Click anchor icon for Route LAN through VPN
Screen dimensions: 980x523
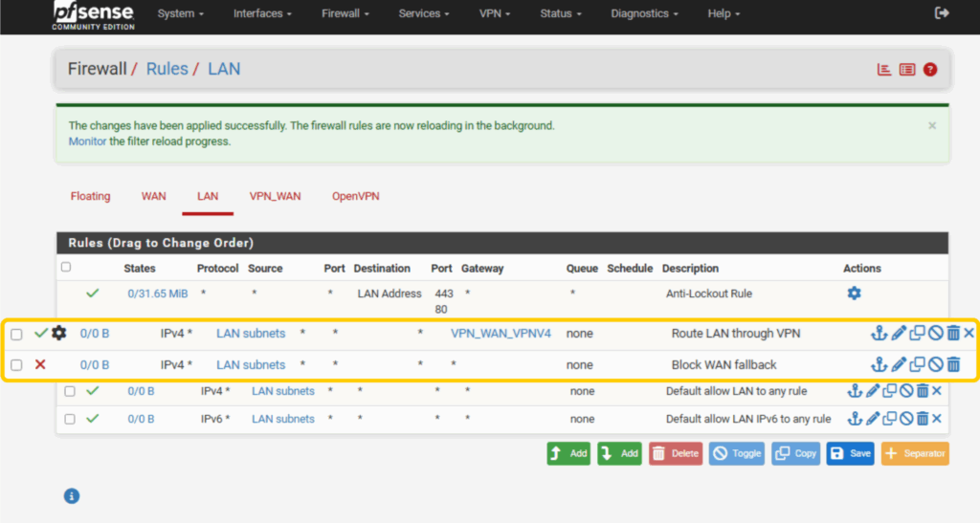tap(879, 333)
